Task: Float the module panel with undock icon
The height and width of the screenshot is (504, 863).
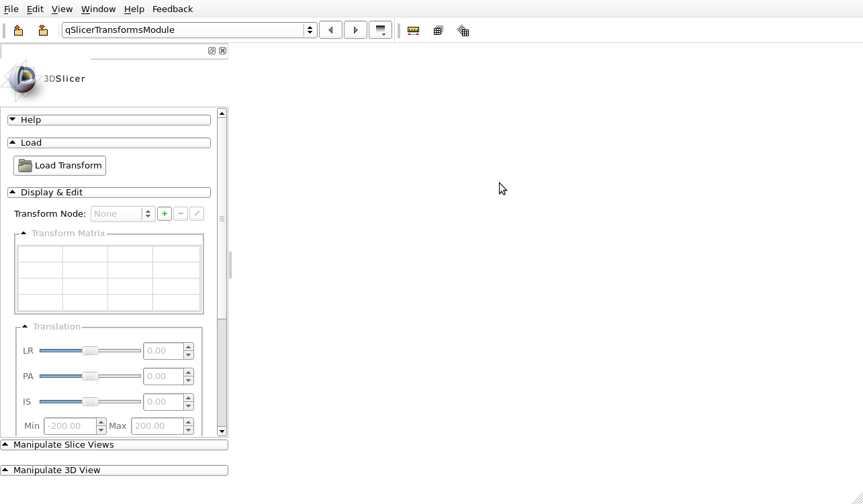Action: tap(212, 51)
